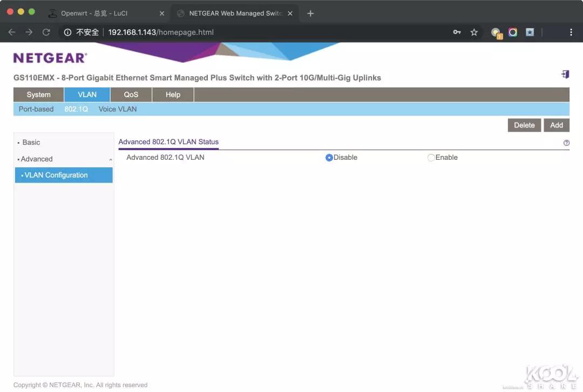
Task: Log out using the NETGEAR exit icon
Action: point(565,74)
